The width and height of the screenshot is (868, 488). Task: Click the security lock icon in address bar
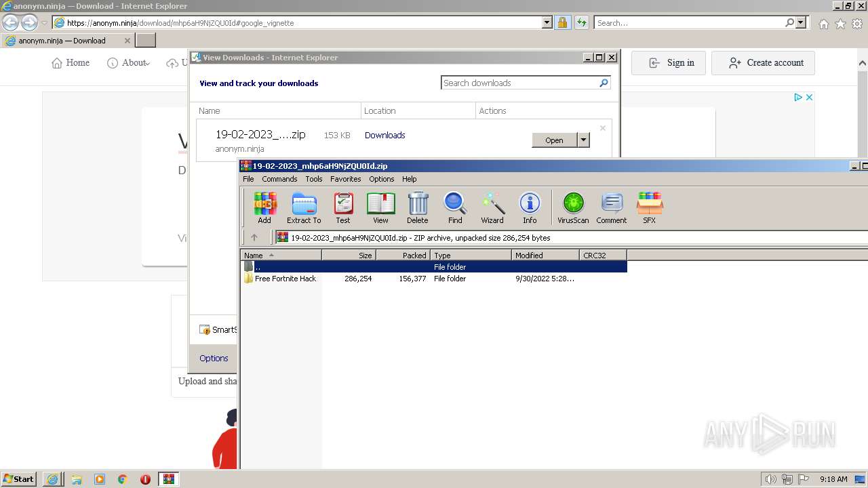562,22
